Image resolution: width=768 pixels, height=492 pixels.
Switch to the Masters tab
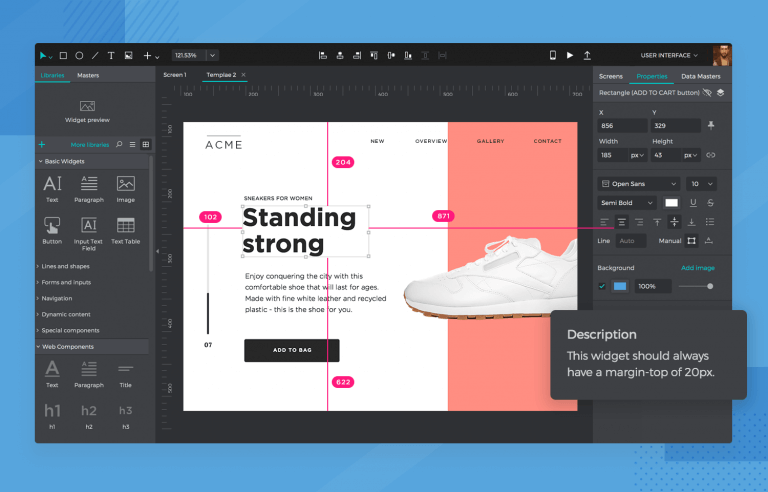pyautogui.click(x=88, y=76)
